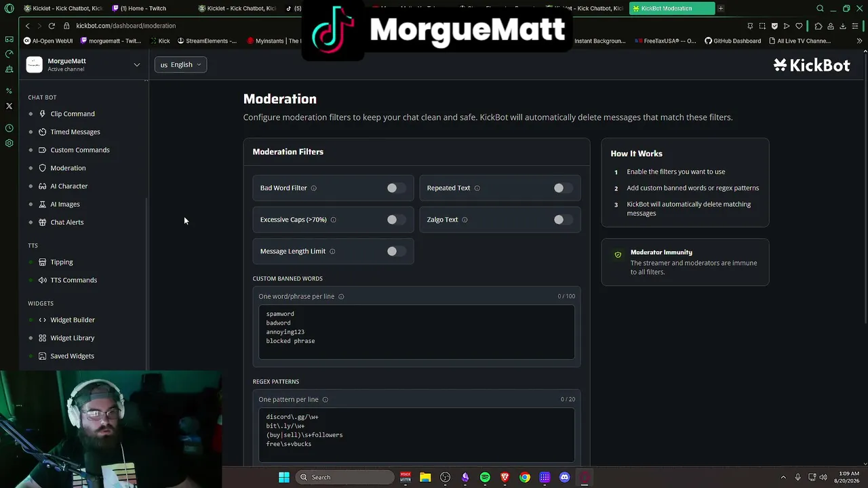This screenshot has width=868, height=488.
Task: Open Clip Command in the sidebar
Action: [x=72, y=114]
